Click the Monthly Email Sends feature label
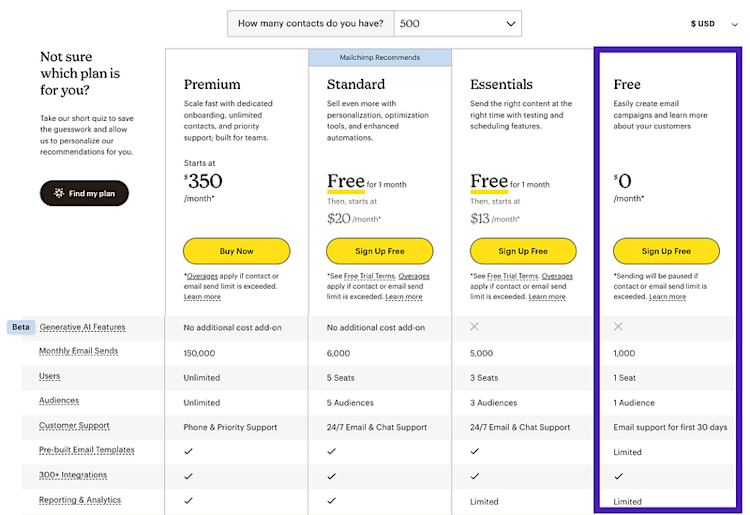Screen dimensions: 750x515 (78, 351)
